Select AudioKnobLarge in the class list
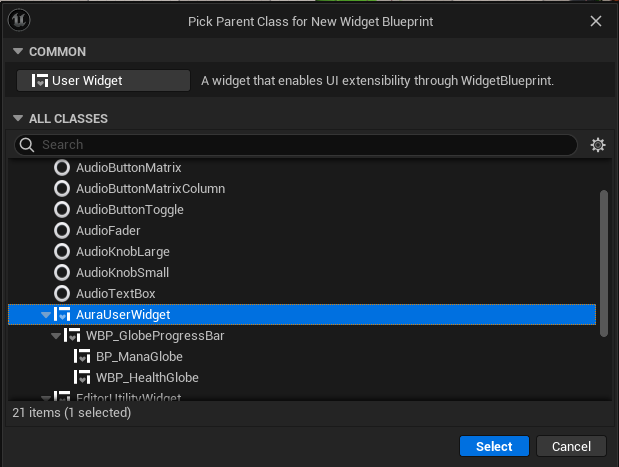 [122, 251]
